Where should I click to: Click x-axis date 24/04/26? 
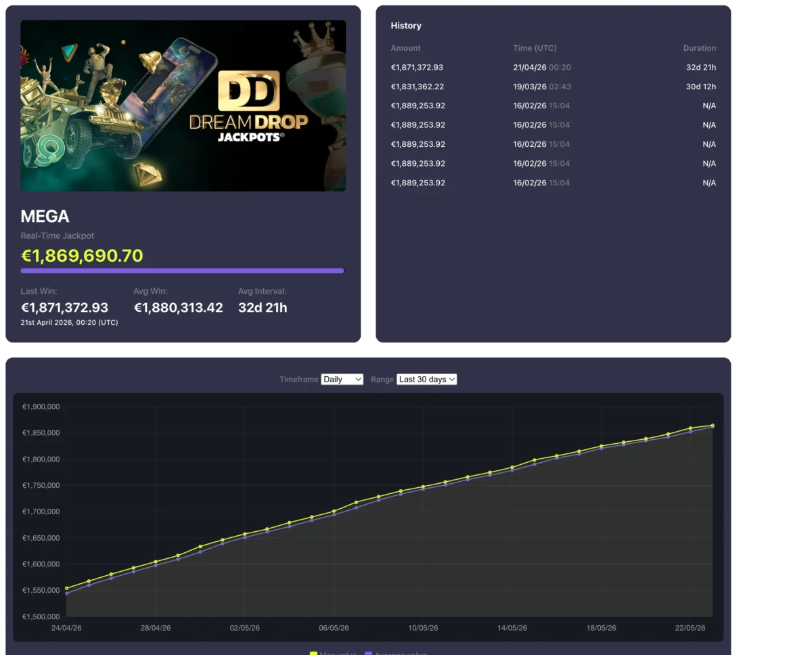[x=66, y=628]
